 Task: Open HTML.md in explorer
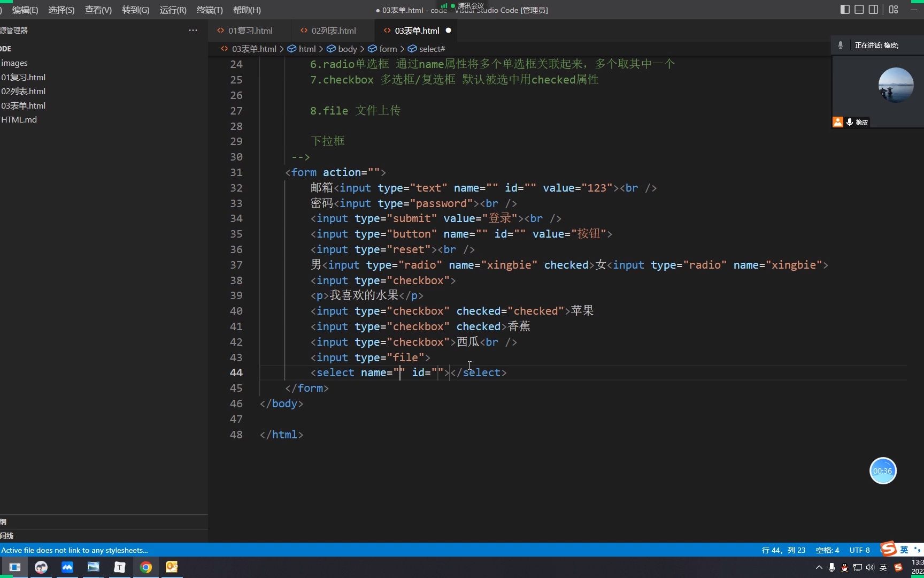104,120
